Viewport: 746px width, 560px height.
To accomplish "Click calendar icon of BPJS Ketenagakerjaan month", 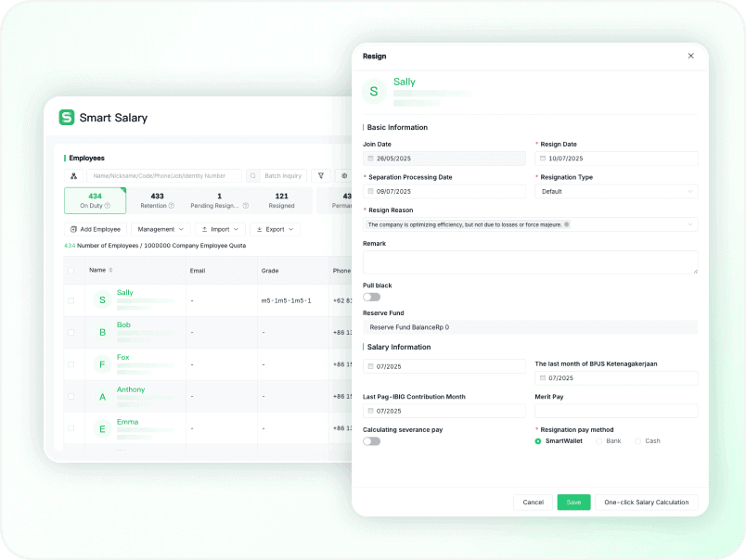I will pos(543,378).
